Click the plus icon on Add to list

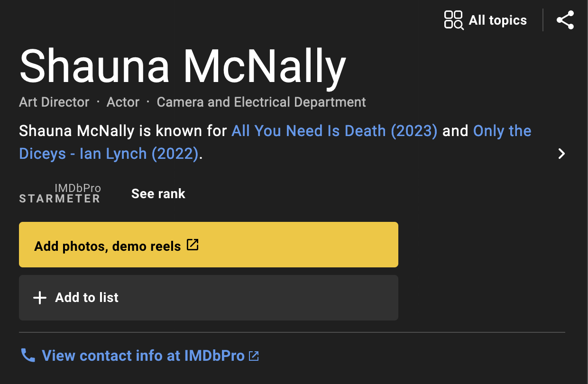pos(39,298)
